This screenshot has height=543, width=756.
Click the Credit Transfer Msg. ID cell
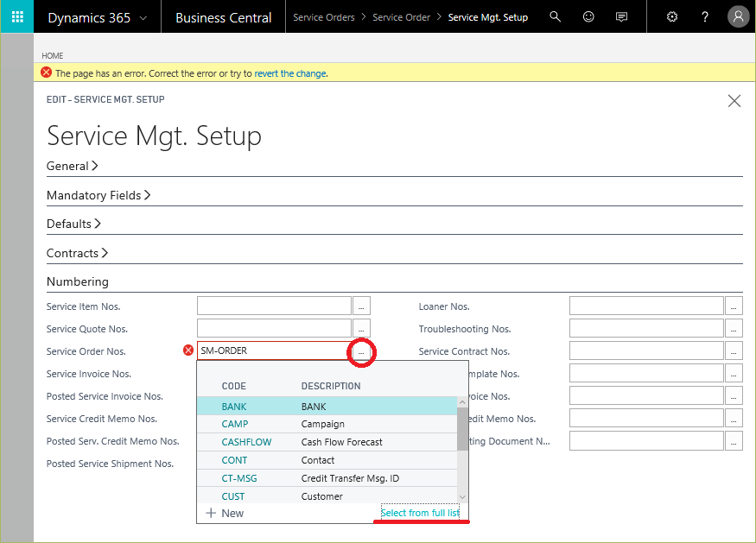[x=350, y=478]
